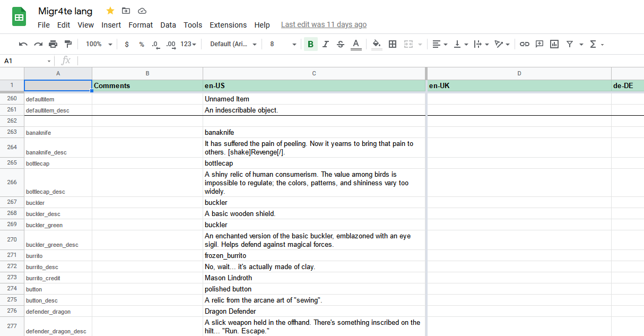Select the paint format roller

coord(68,44)
